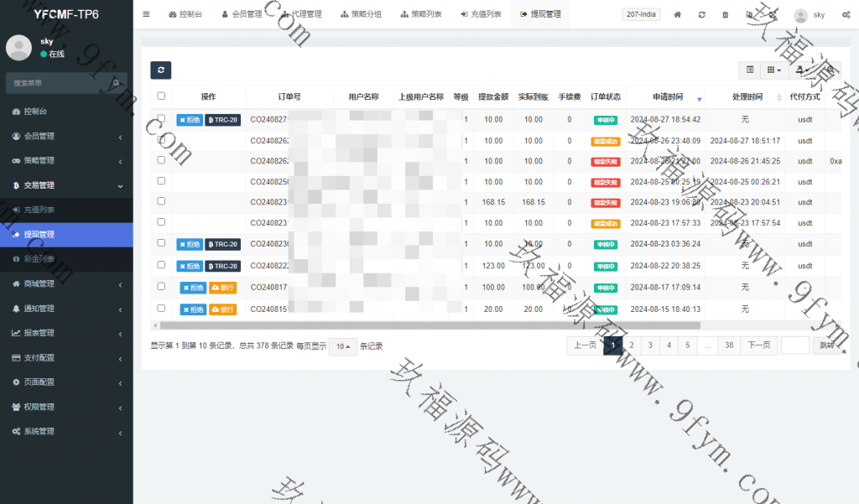Tick the checkbox for the 123.00 row
Screen dimensions: 859x504
[x=161, y=265]
